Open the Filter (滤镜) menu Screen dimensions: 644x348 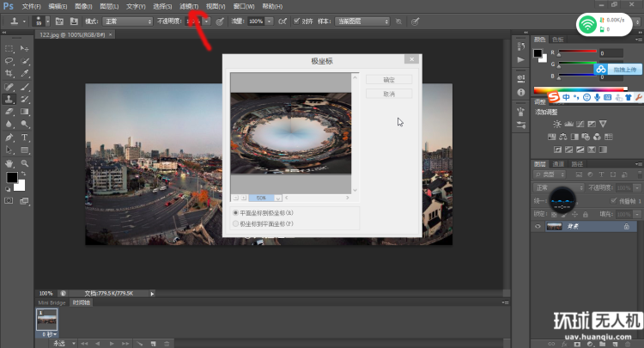point(187,6)
